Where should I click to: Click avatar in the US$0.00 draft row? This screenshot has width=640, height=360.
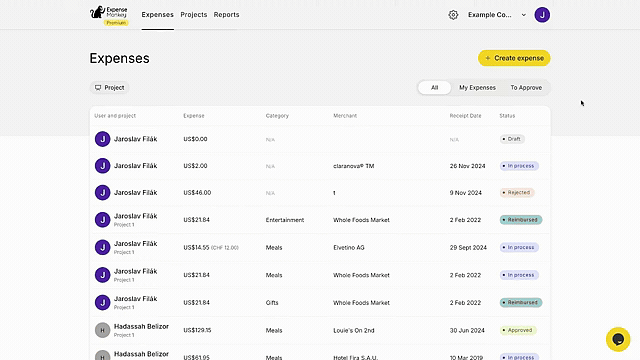point(102,139)
